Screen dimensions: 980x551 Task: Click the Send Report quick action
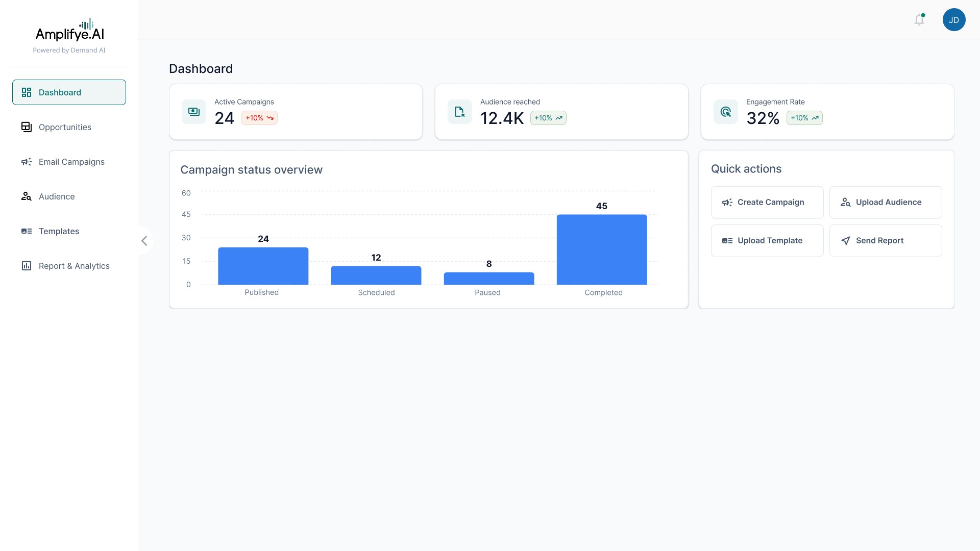(885, 240)
